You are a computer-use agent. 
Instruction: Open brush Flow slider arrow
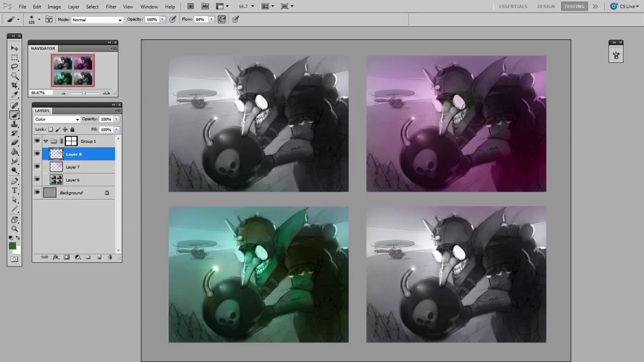tap(211, 19)
